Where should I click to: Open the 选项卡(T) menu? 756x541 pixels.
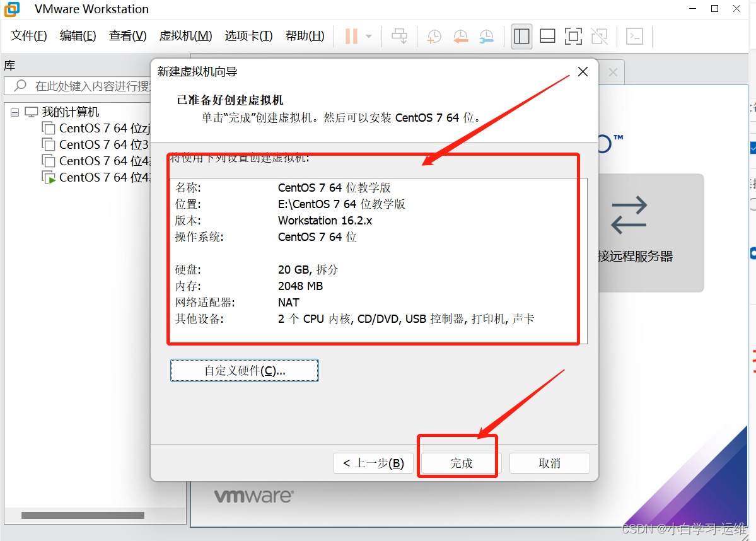pyautogui.click(x=249, y=36)
